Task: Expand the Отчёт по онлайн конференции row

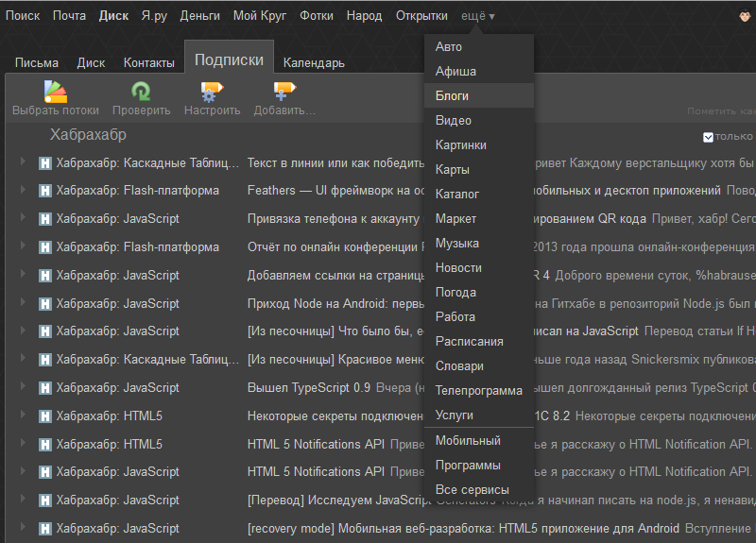Action: (x=23, y=246)
